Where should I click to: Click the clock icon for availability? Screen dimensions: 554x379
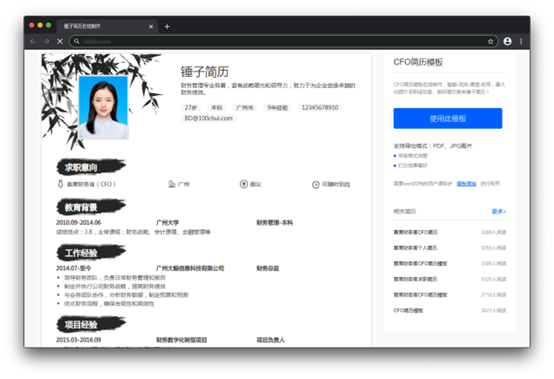[x=316, y=184]
